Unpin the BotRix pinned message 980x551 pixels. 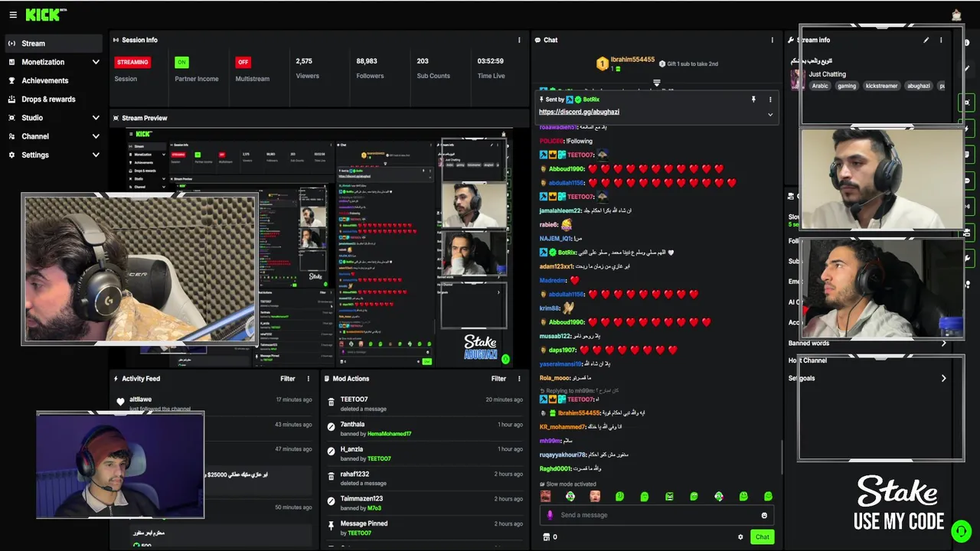[753, 99]
